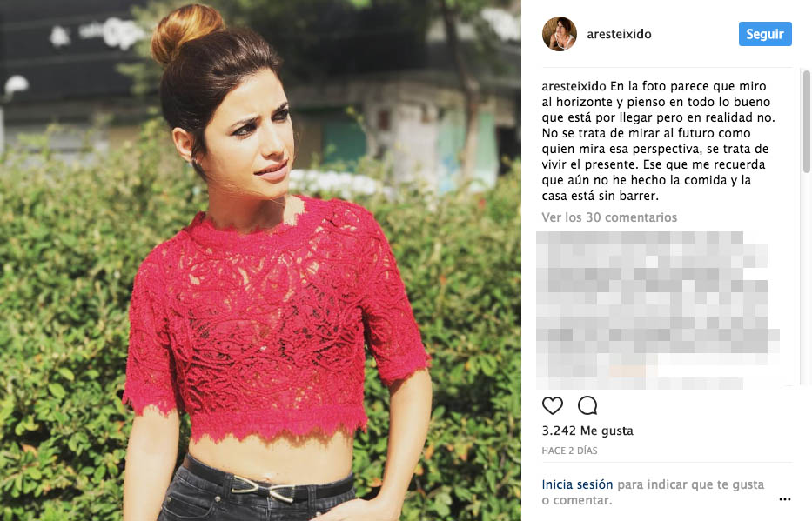Viewport: 812px width, 521px height.
Task: Click the heart like icon
Action: [552, 405]
